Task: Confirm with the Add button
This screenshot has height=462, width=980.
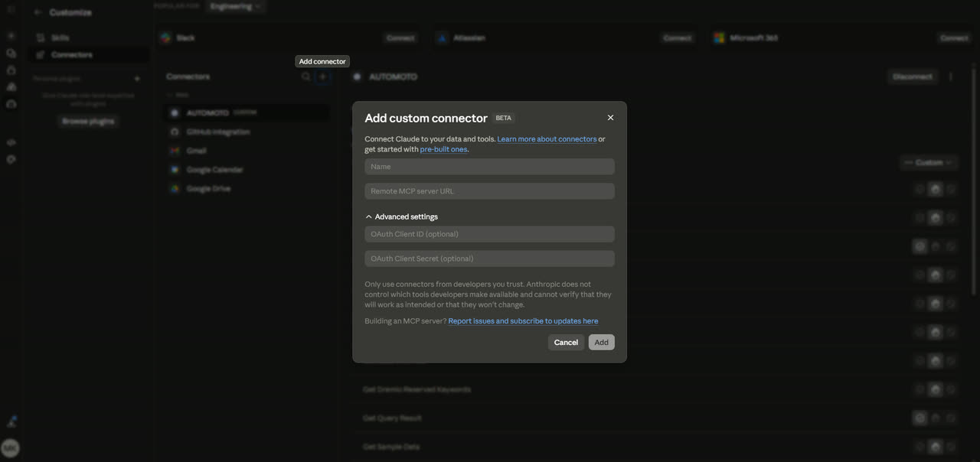Action: coord(601,343)
